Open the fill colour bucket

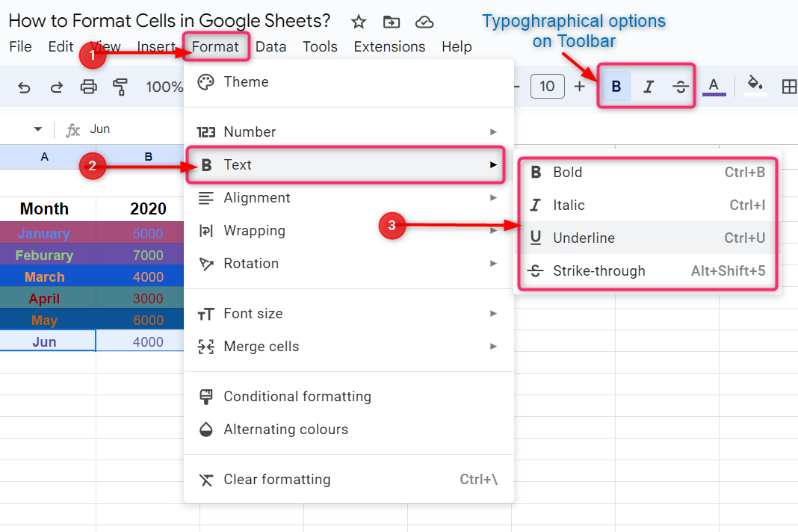tap(755, 85)
